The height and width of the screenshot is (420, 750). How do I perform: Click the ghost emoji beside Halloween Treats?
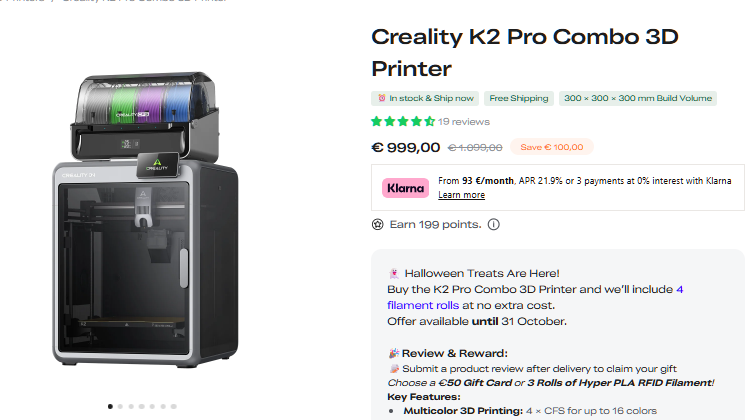pyautogui.click(x=392, y=273)
